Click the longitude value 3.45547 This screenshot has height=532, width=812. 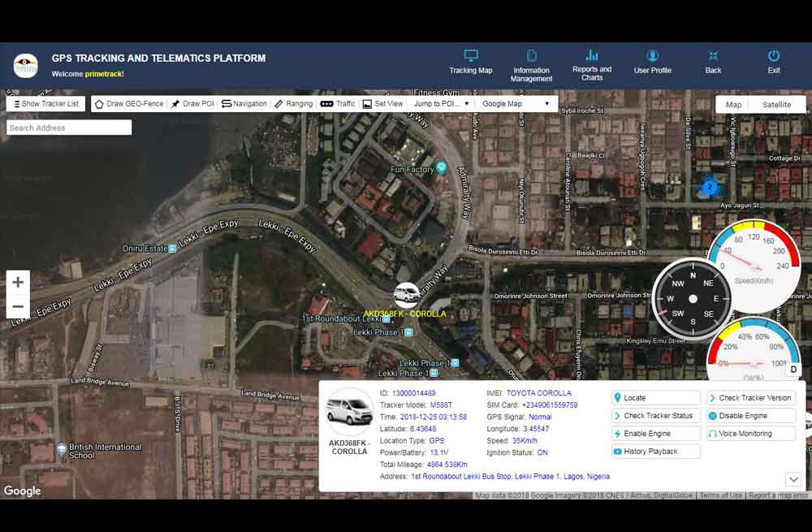(x=536, y=429)
